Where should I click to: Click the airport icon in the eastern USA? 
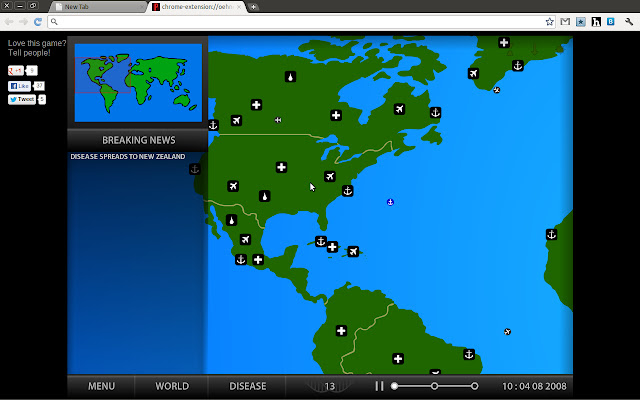330,176
